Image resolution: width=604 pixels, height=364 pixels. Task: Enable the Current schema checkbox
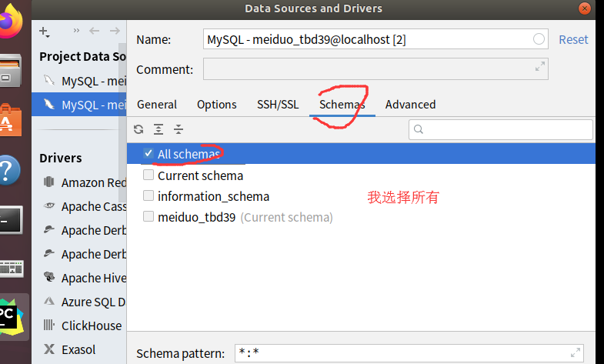point(148,175)
